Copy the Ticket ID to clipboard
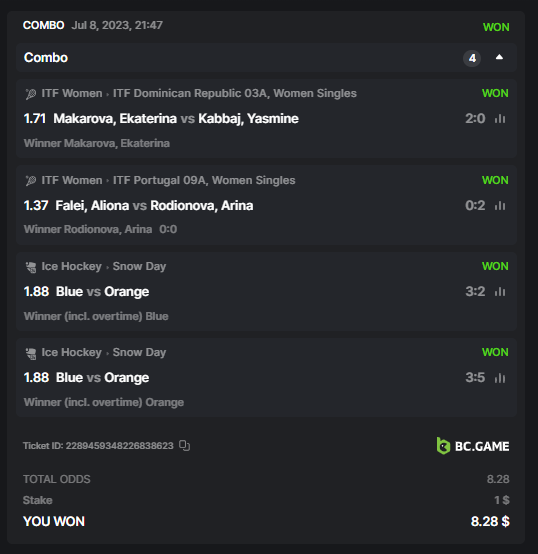The height and width of the screenshot is (554, 538). pyautogui.click(x=184, y=446)
